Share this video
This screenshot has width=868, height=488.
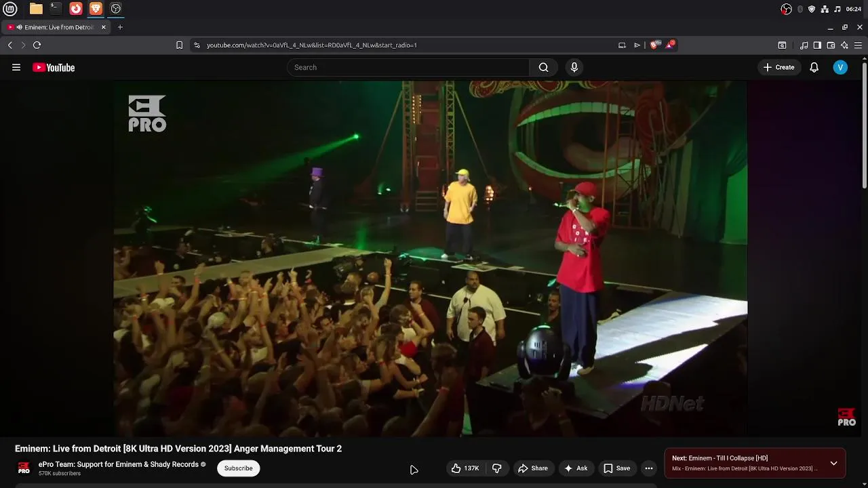[533, 468]
